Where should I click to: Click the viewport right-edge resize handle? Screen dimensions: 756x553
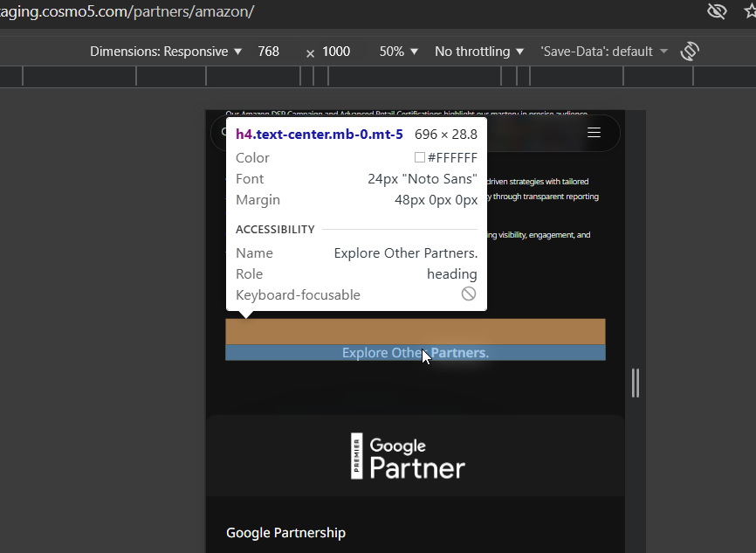(x=636, y=384)
